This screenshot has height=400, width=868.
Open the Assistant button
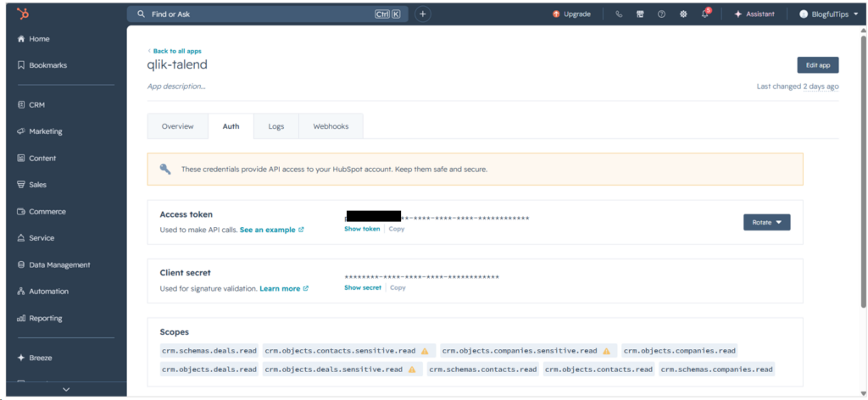(754, 14)
